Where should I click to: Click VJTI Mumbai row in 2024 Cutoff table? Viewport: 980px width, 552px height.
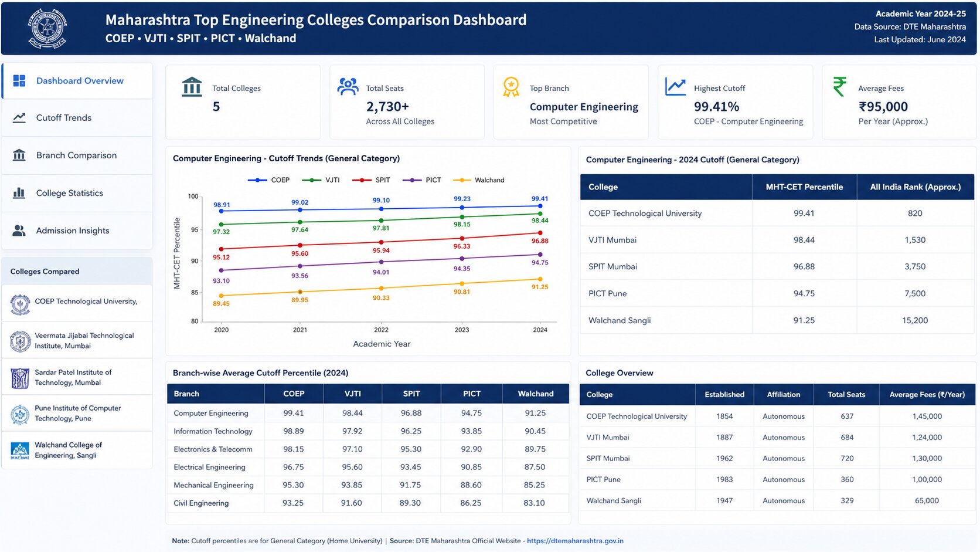pos(777,240)
